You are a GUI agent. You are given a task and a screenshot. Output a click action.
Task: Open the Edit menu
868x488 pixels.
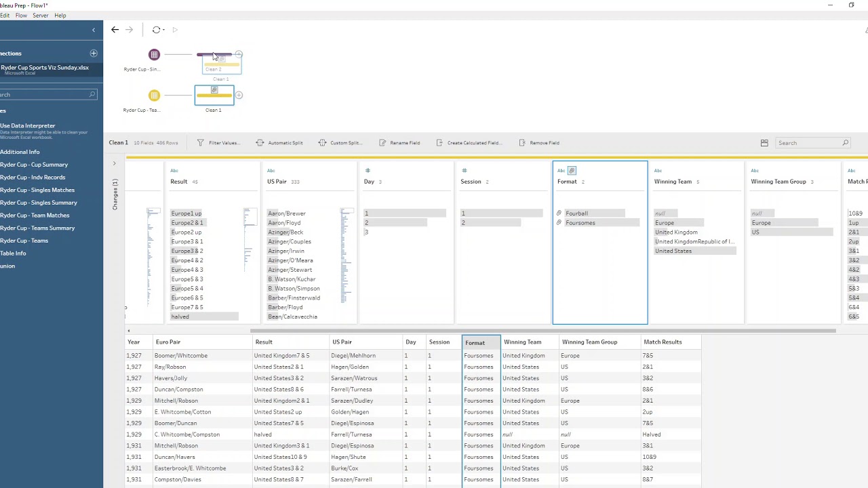tap(4, 16)
